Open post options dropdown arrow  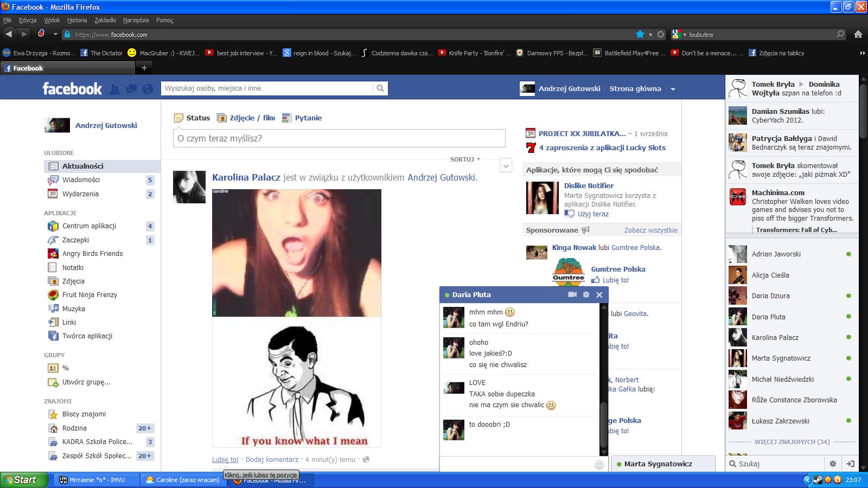coord(506,166)
